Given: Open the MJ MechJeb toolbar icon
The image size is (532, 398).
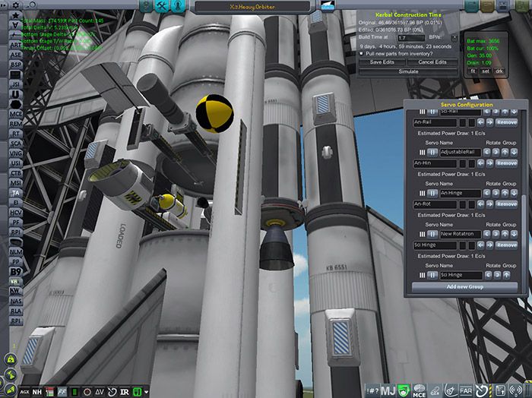Looking at the screenshot, I should tap(388, 391).
